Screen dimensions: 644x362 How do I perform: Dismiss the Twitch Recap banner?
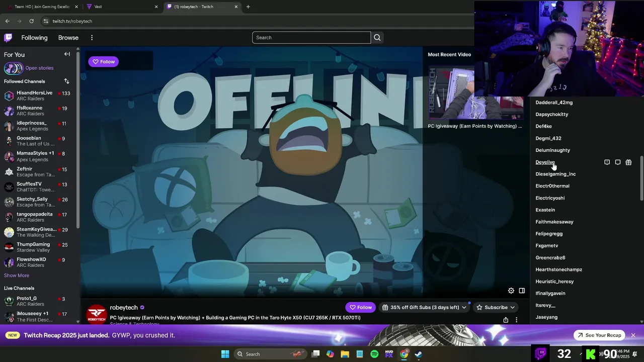tap(633, 335)
